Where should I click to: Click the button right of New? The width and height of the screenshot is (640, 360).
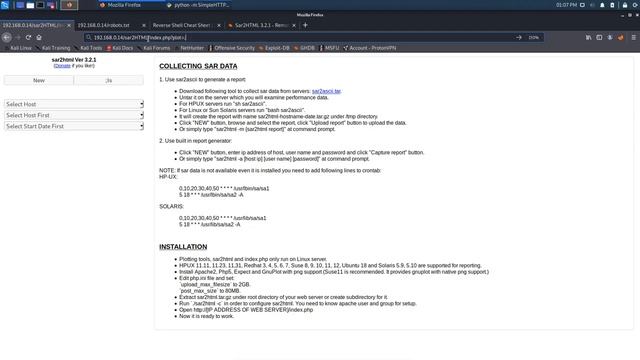pyautogui.click(x=109, y=80)
